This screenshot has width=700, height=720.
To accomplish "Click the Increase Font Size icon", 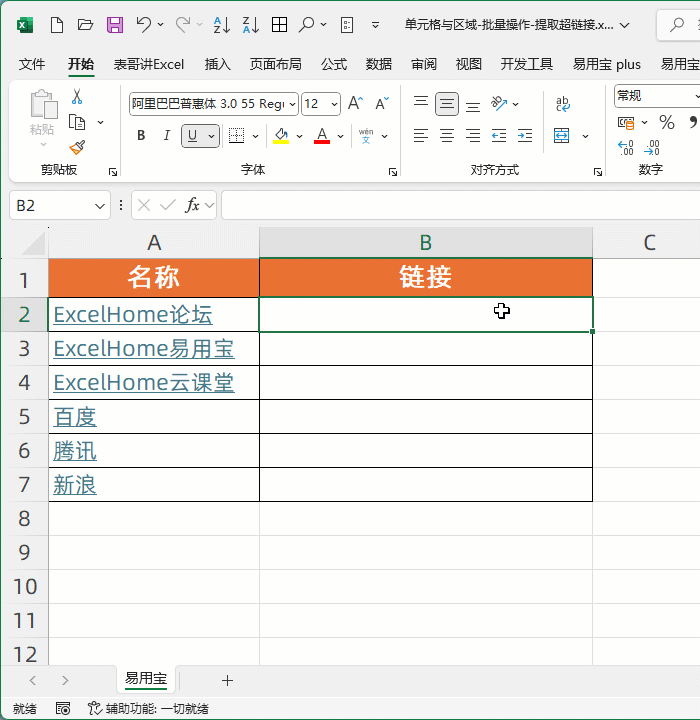I will [355, 104].
